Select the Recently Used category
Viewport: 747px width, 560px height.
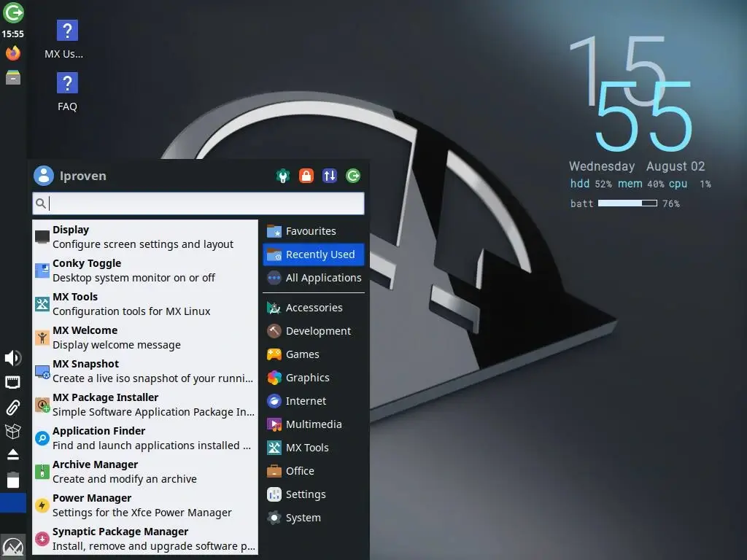(x=314, y=254)
